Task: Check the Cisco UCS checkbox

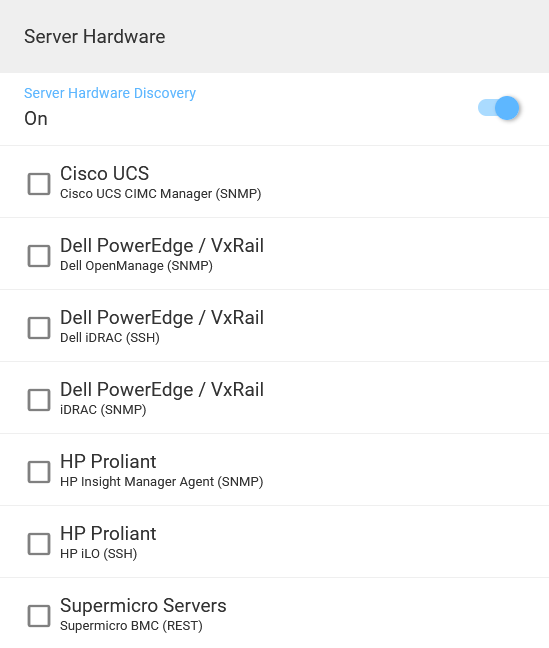Action: point(39,184)
